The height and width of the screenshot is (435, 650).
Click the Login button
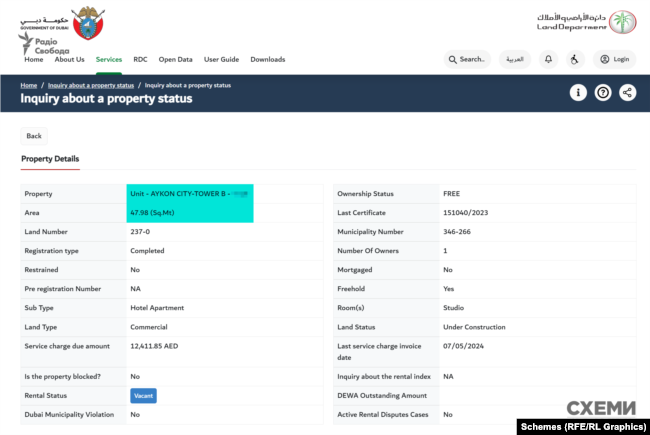click(x=615, y=59)
